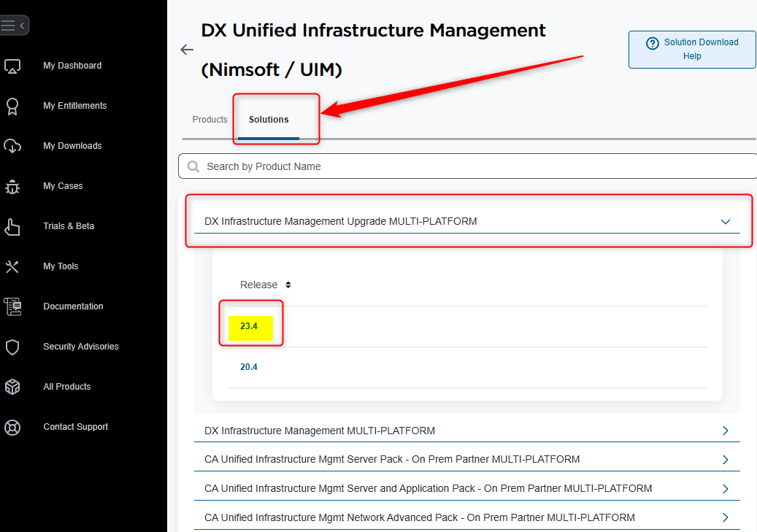The width and height of the screenshot is (757, 532).
Task: Collapse DX Infrastructure Management Upgrade MULTI-PLATFORM chevron
Action: 725,222
